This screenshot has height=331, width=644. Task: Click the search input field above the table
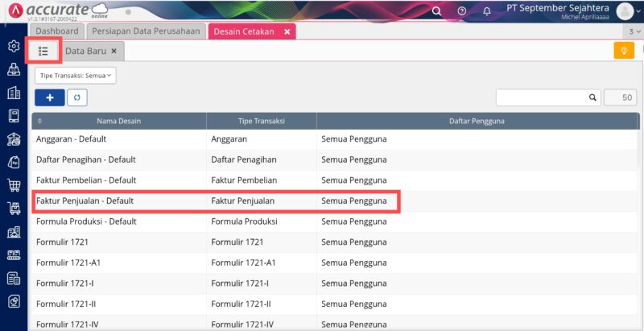point(543,97)
